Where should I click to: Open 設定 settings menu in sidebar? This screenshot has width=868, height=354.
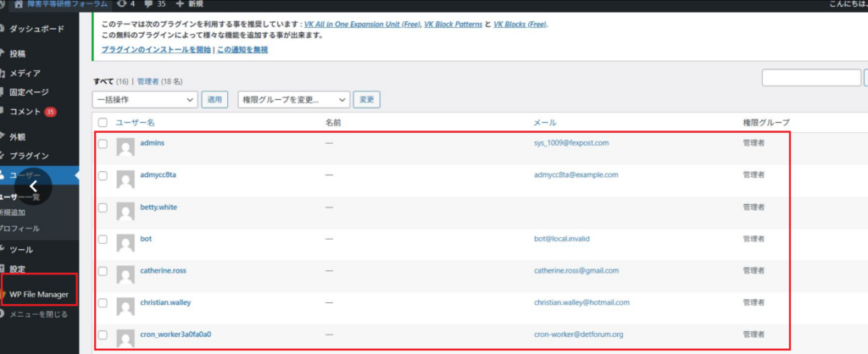(17, 268)
